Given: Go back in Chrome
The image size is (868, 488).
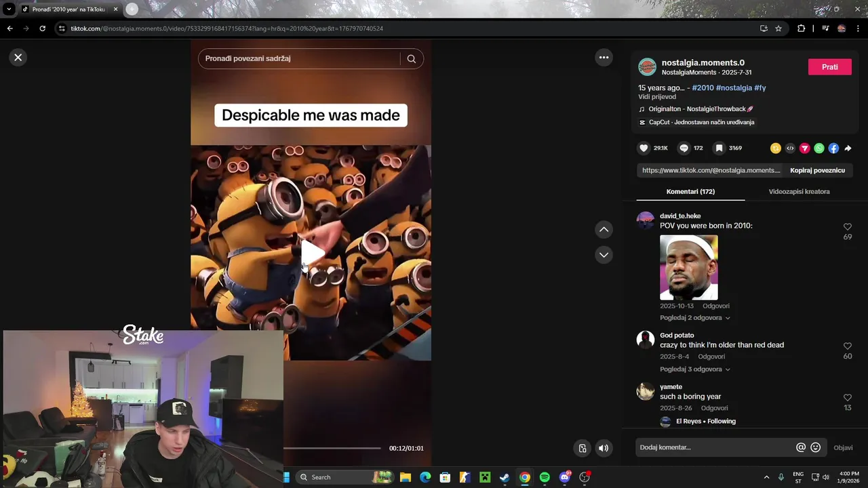Looking at the screenshot, I should point(9,28).
